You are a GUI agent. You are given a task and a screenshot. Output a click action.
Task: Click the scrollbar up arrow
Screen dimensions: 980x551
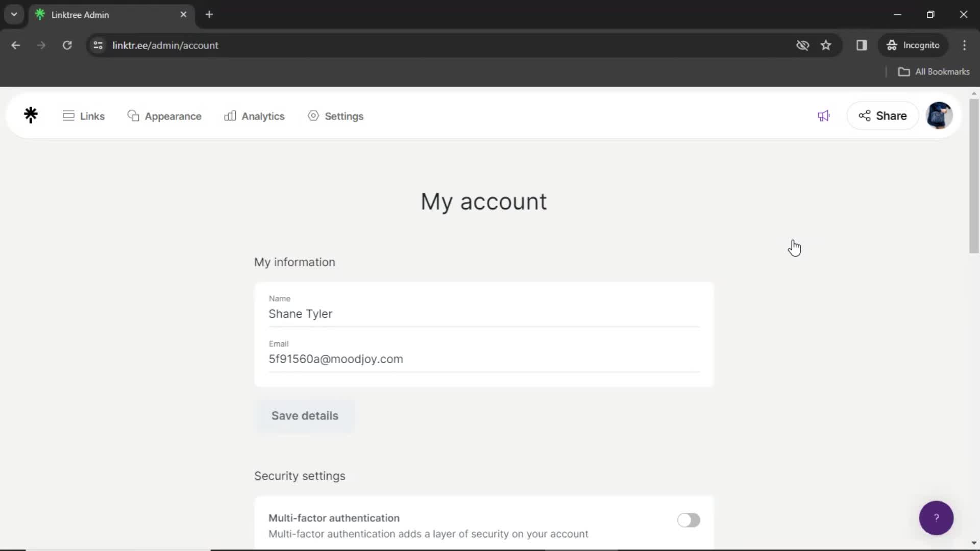[974, 93]
